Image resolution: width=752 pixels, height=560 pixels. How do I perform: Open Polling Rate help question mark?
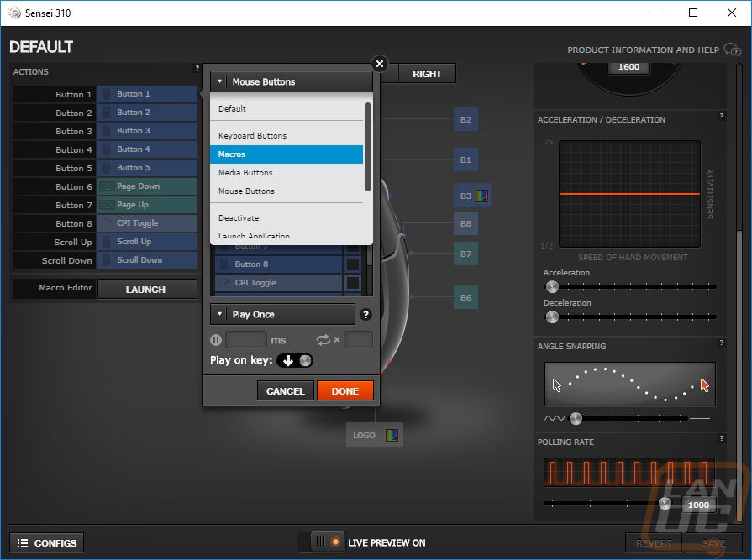click(721, 439)
